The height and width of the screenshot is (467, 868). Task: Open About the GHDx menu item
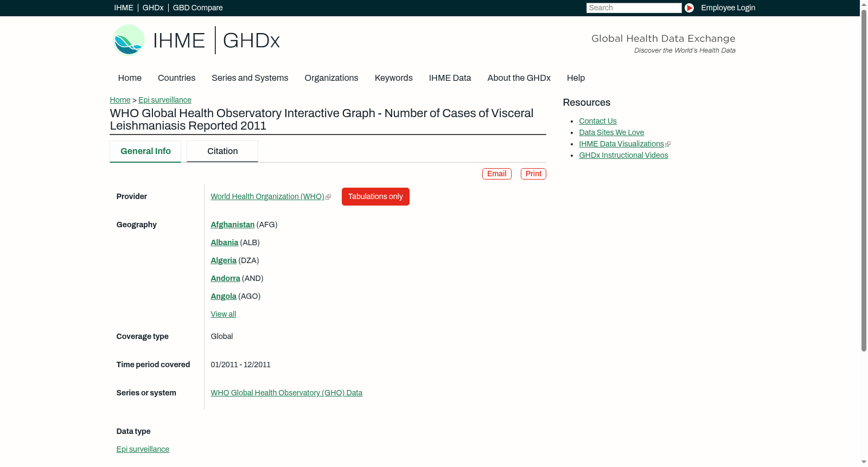[x=519, y=78]
